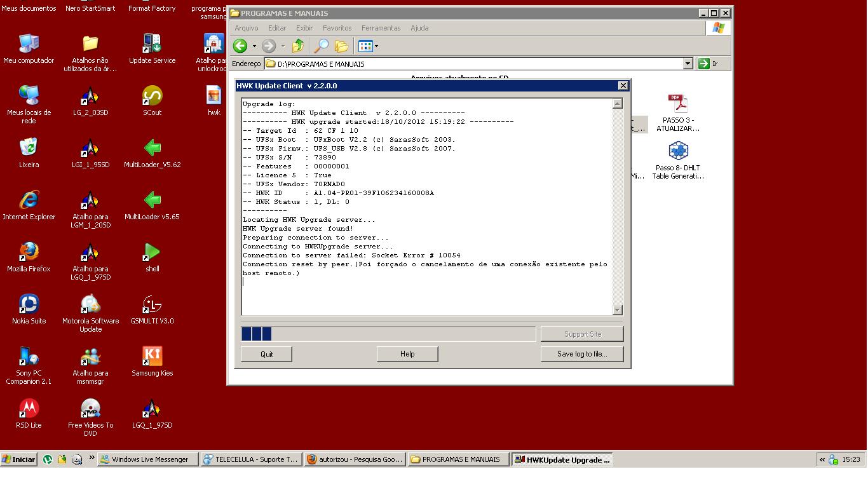This screenshot has width=868, height=488.
Task: Click the Explorer Search magnifier
Action: tap(322, 46)
